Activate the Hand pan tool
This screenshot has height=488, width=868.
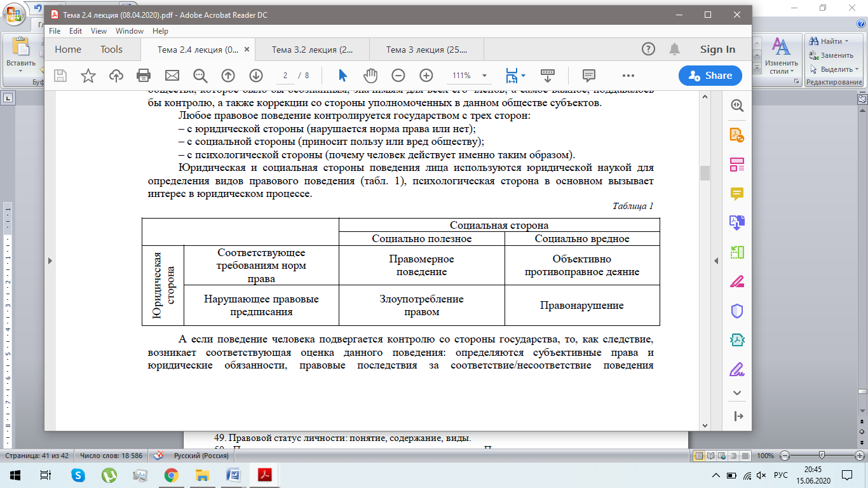pos(370,76)
